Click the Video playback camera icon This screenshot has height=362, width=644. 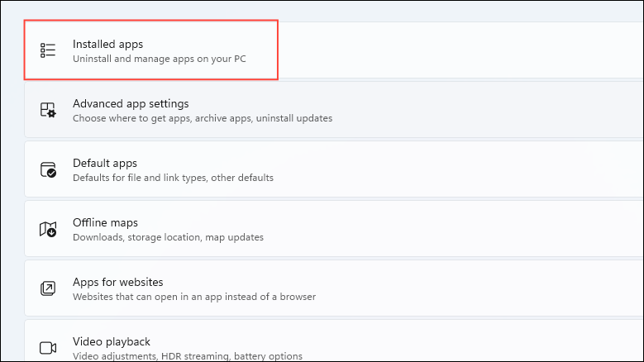[48, 348]
